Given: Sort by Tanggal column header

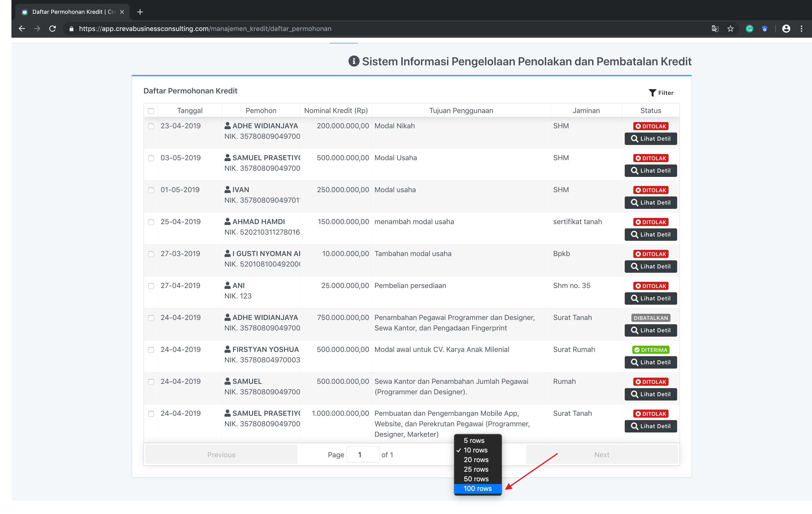Looking at the screenshot, I should pos(190,111).
